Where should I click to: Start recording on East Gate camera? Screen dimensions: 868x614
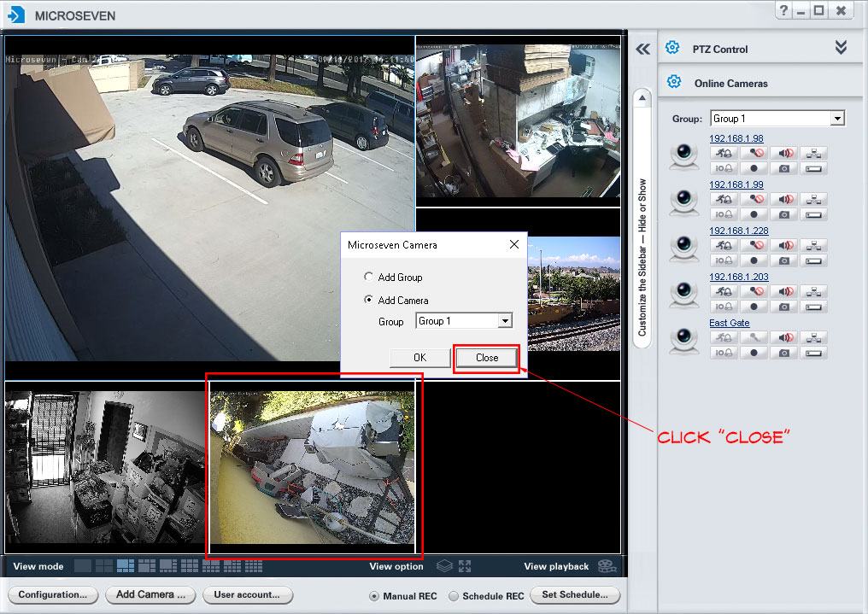tap(754, 353)
